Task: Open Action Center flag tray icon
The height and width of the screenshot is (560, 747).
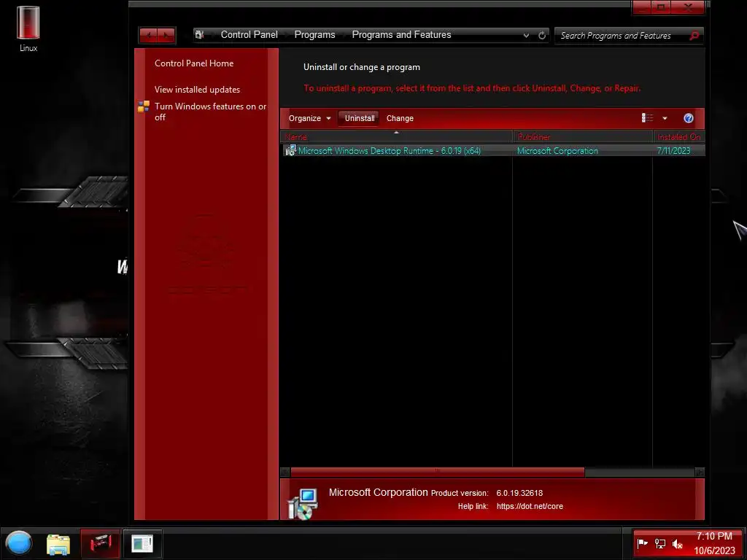Action: tap(642, 543)
